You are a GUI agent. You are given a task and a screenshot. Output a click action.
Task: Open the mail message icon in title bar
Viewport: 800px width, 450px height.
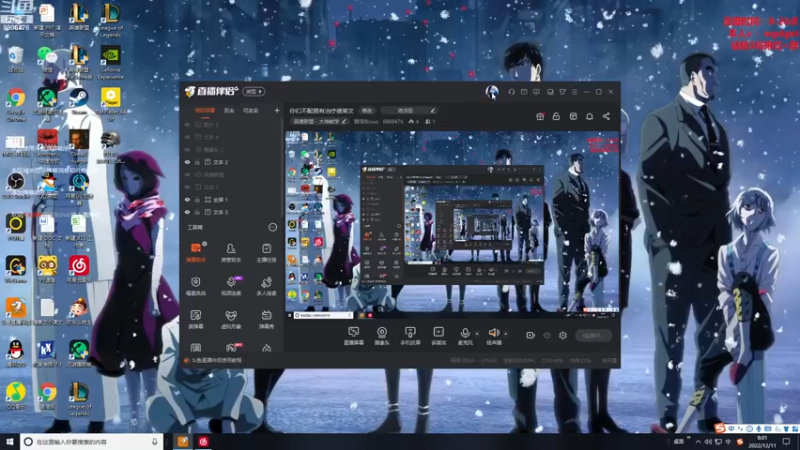pyautogui.click(x=524, y=92)
